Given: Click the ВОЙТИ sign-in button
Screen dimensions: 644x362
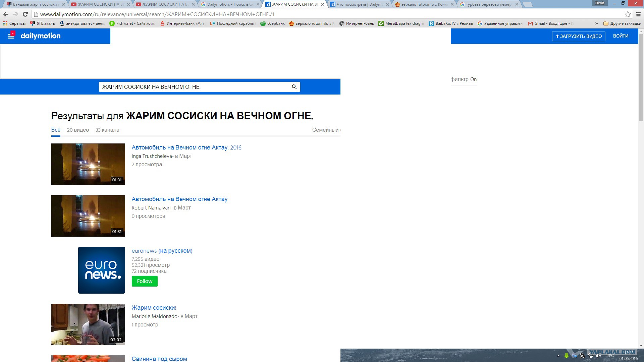Looking at the screenshot, I should point(621,36).
